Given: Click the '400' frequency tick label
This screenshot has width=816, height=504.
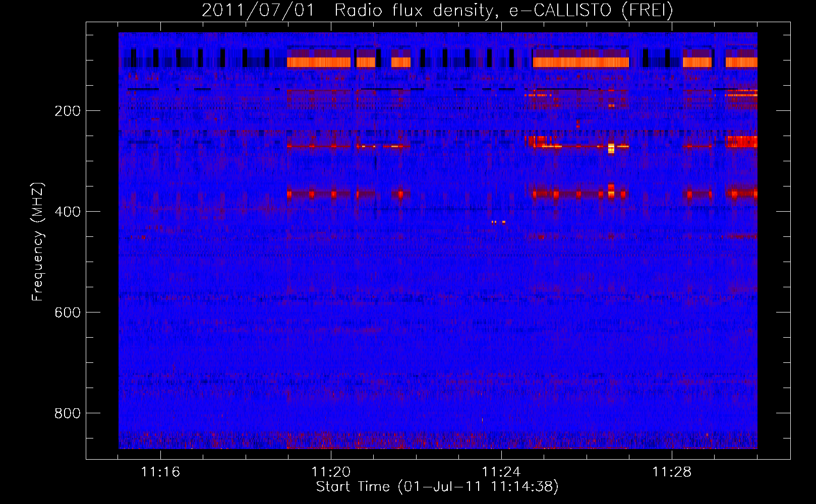Looking at the screenshot, I should pyautogui.click(x=68, y=212).
